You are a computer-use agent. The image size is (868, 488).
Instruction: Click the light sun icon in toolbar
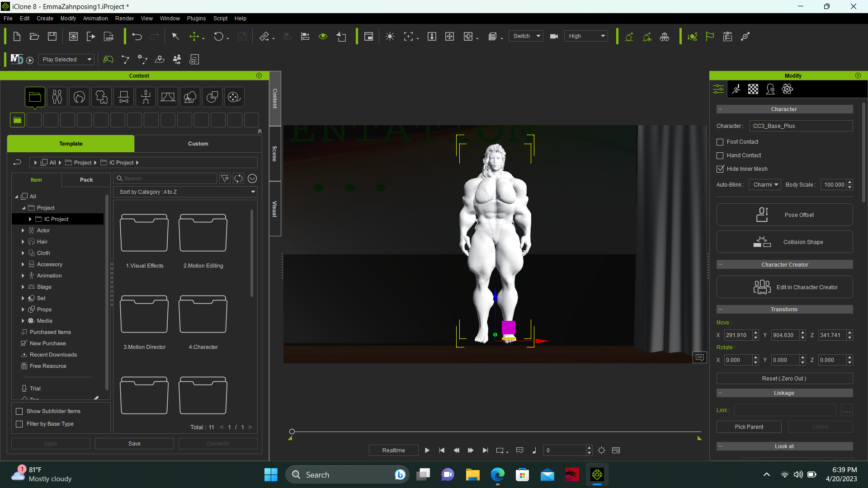tap(390, 37)
